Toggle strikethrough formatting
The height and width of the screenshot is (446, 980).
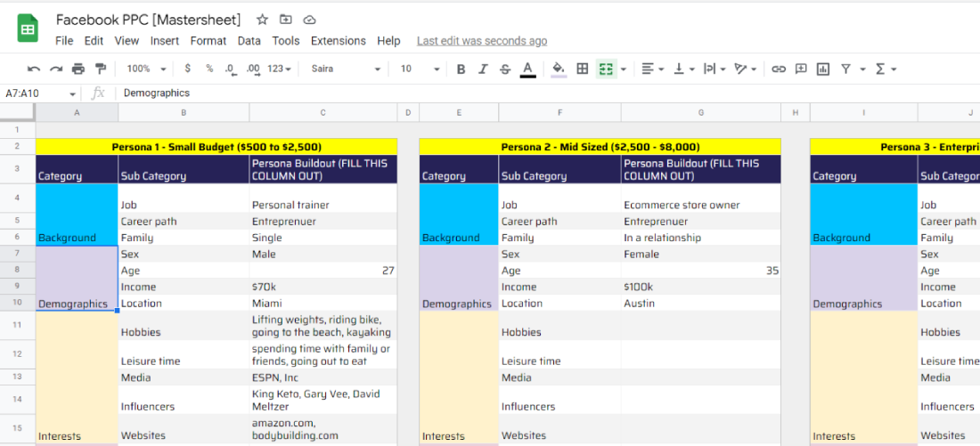coord(505,69)
